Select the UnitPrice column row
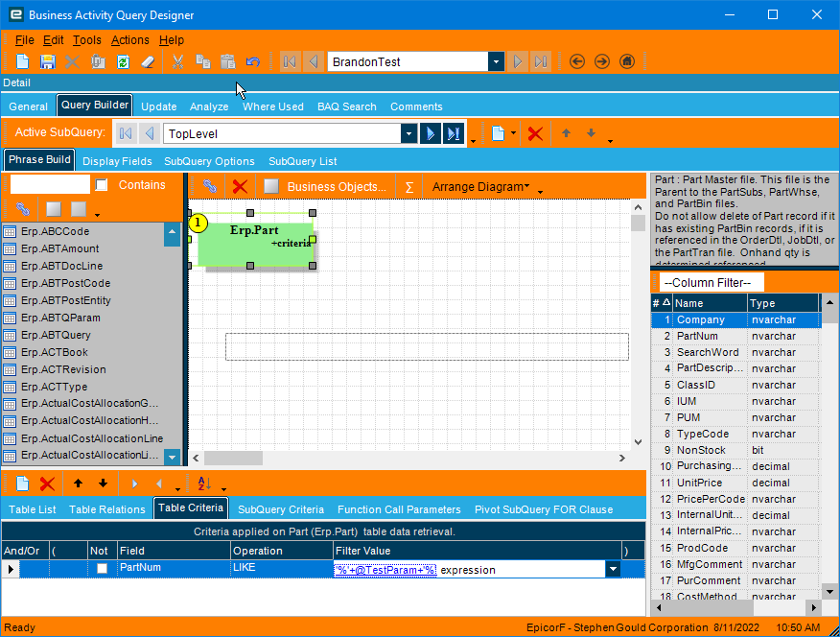840x637 pixels. [735, 483]
